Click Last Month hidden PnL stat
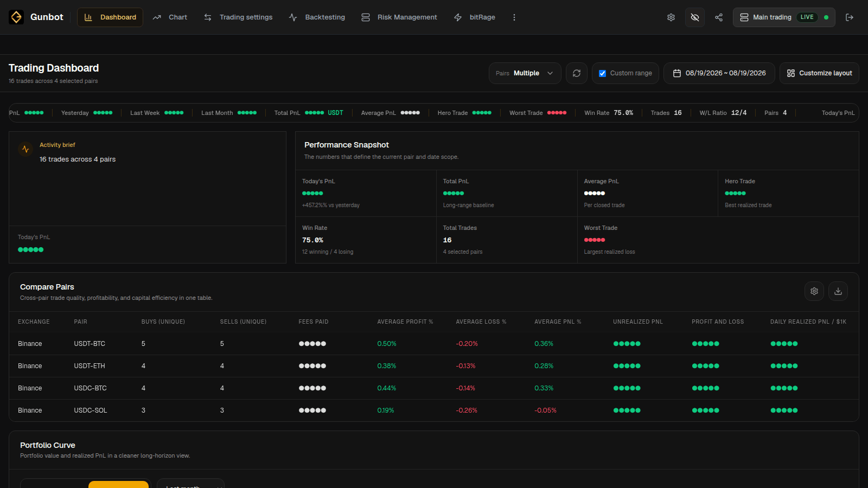The width and height of the screenshot is (868, 488). 229,113
